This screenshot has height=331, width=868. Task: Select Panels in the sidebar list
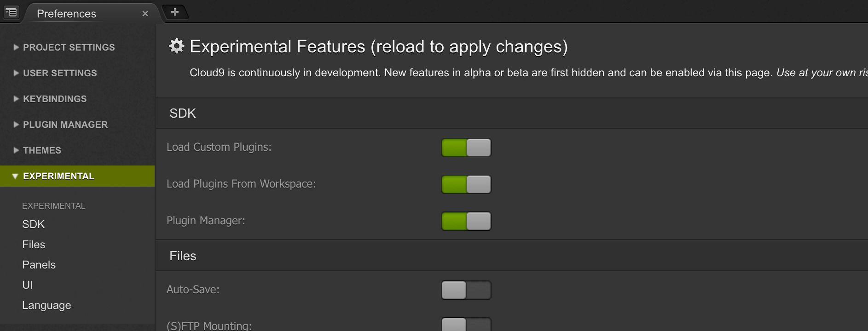pos(39,265)
